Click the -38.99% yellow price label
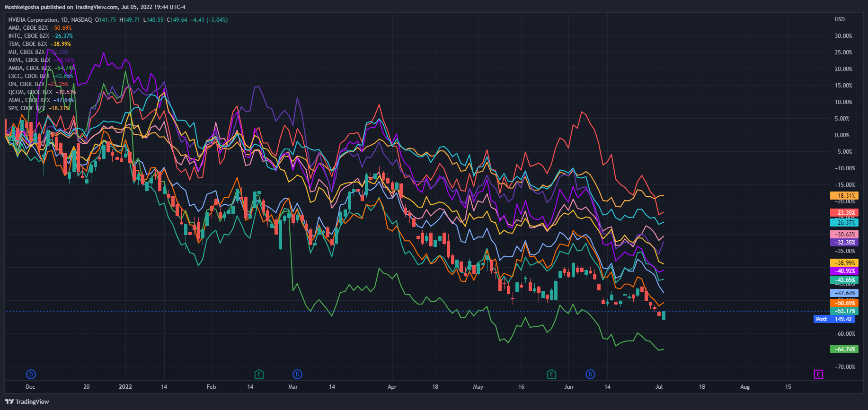 844,262
